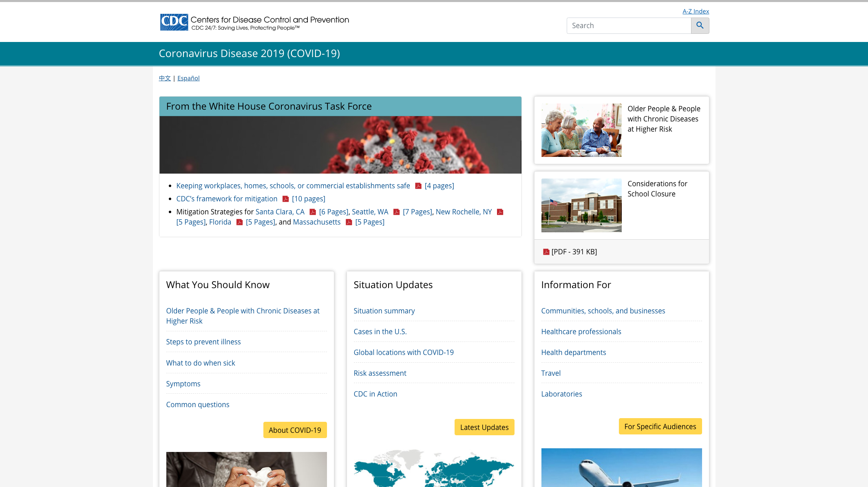868x487 pixels.
Task: Open Steps to prevent illness link
Action: click(203, 342)
